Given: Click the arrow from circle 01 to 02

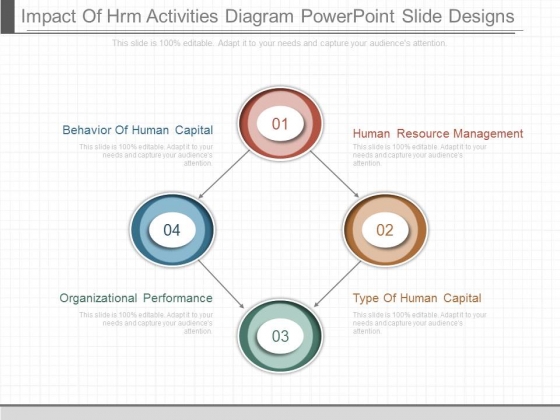Looking at the screenshot, I should (x=334, y=174).
